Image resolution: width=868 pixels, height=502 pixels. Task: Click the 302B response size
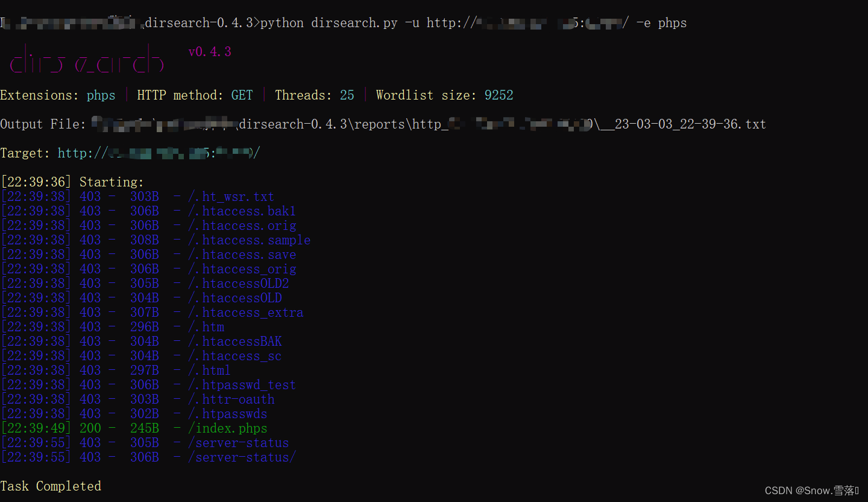click(145, 414)
